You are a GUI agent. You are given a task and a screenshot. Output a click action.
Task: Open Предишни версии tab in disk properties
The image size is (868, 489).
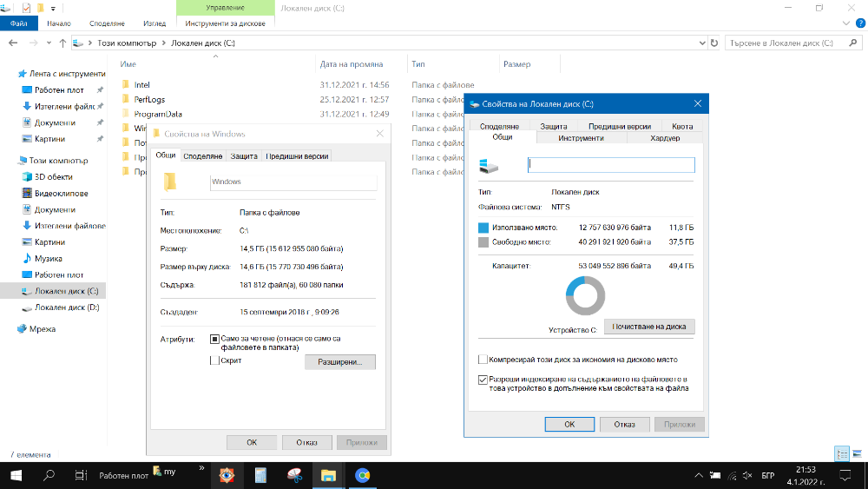point(620,126)
